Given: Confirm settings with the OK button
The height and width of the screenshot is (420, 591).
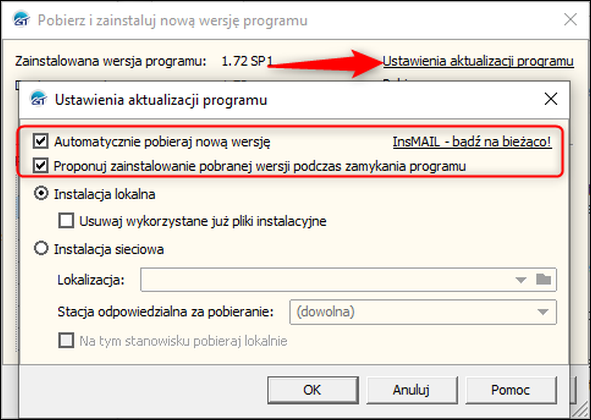Looking at the screenshot, I should click(313, 390).
